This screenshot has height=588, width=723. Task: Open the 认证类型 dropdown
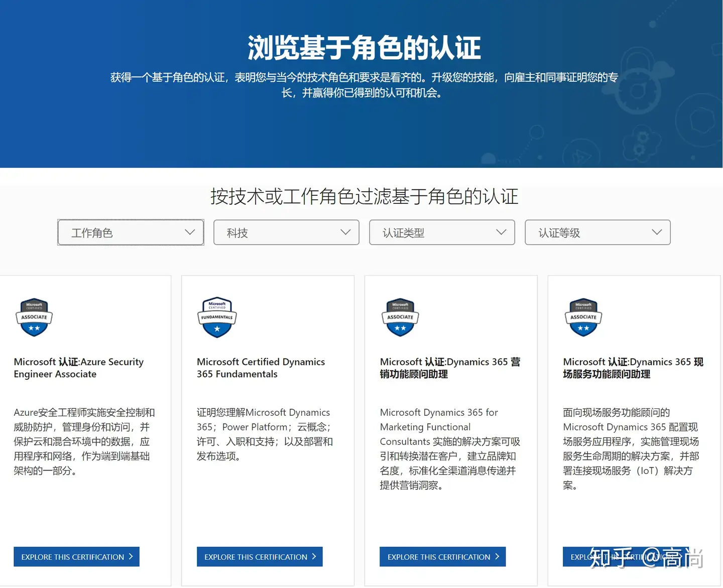coord(442,232)
